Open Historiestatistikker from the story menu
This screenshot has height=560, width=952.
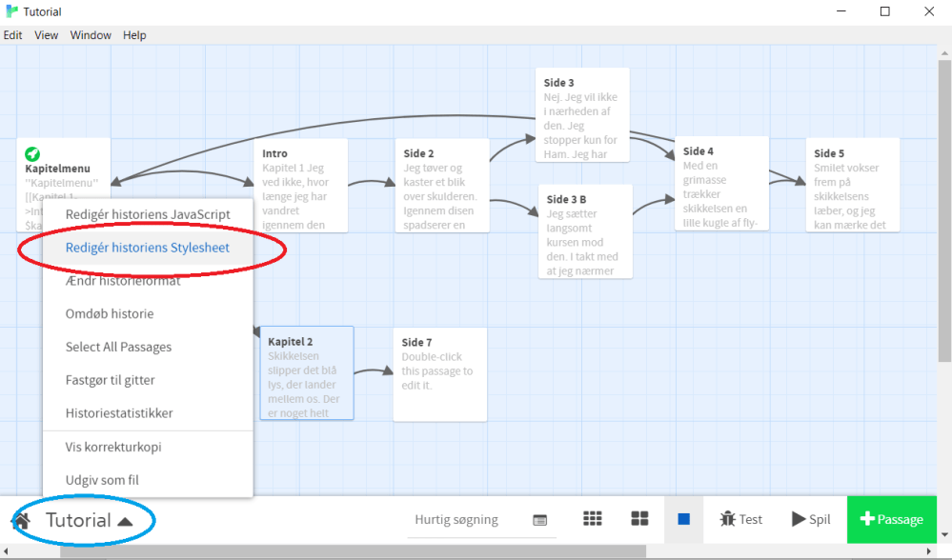(x=119, y=413)
